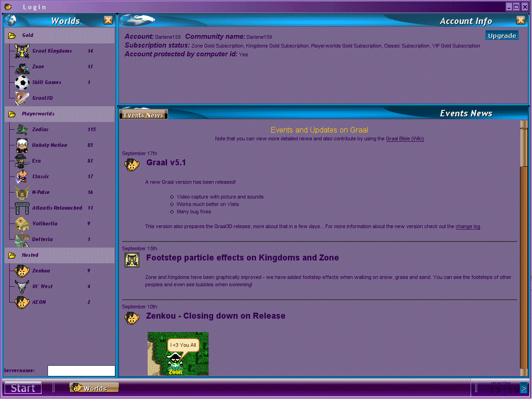The height and width of the screenshot is (399, 532).
Task: Close the Worlds panel
Action: point(108,20)
